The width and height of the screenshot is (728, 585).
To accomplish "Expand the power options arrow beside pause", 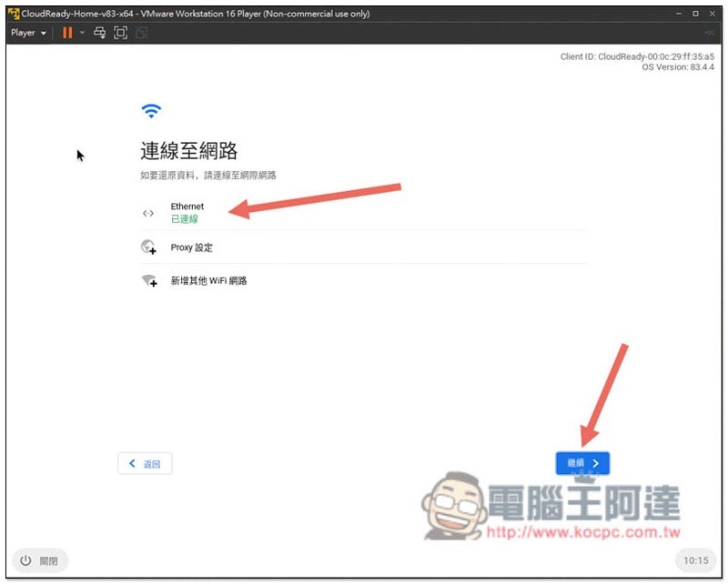I will 82,33.
